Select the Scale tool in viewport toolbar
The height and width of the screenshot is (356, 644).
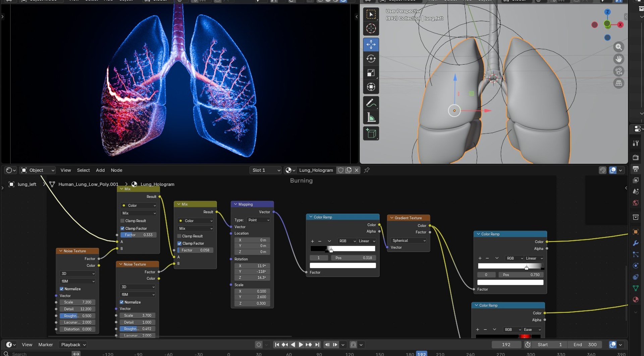tap(371, 73)
